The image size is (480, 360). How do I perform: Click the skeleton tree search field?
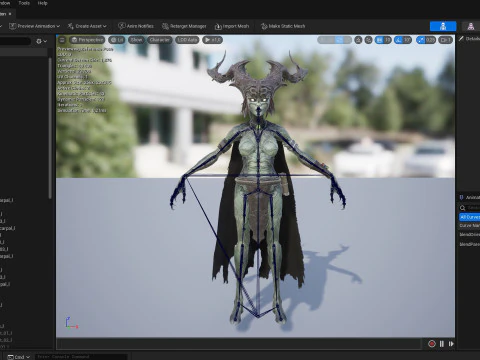pyautogui.click(x=15, y=41)
